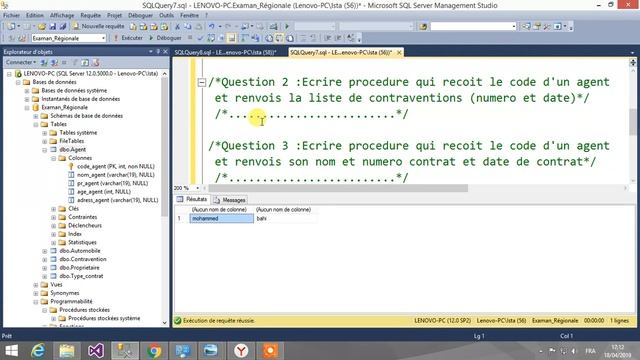Open the Affichage menu
640x360 pixels.
click(x=62, y=15)
